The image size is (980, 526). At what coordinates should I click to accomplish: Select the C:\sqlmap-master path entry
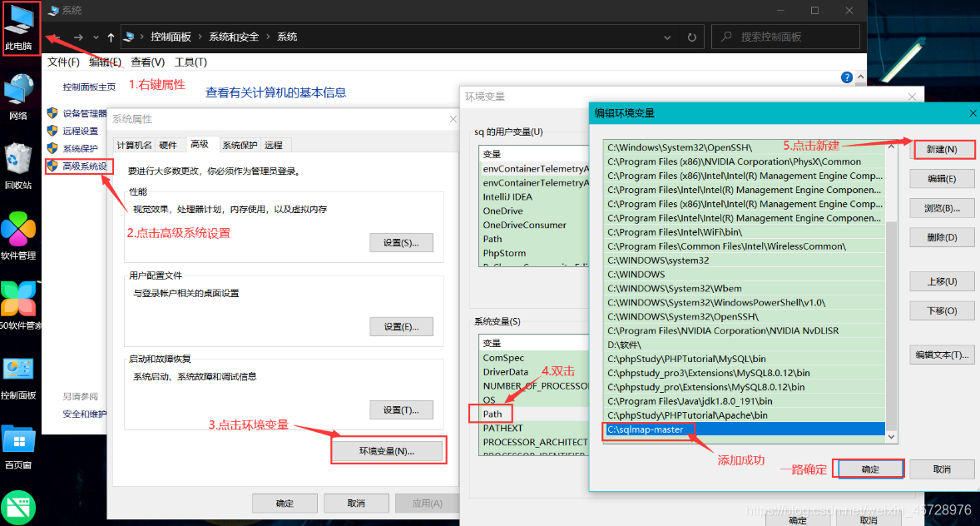tap(744, 429)
